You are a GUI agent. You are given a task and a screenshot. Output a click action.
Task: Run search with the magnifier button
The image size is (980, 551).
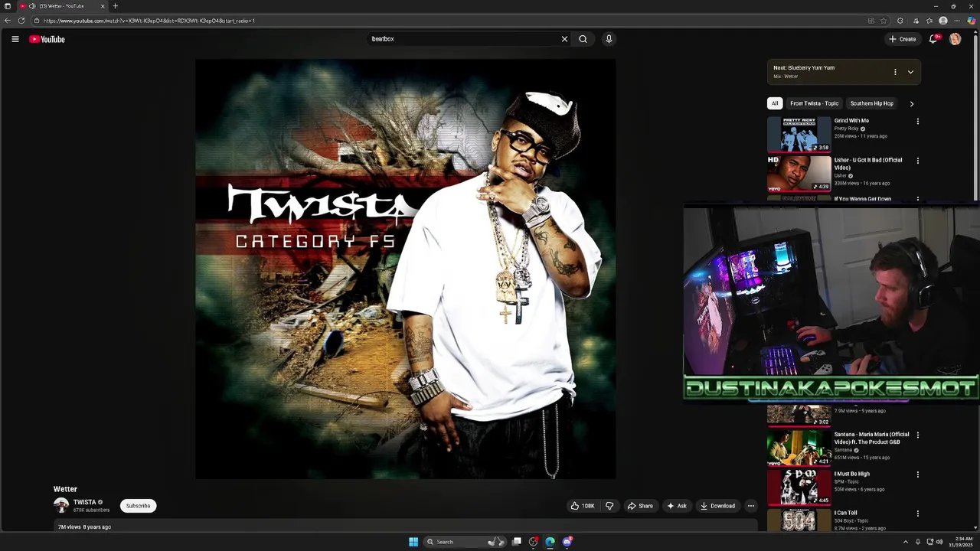click(x=583, y=39)
